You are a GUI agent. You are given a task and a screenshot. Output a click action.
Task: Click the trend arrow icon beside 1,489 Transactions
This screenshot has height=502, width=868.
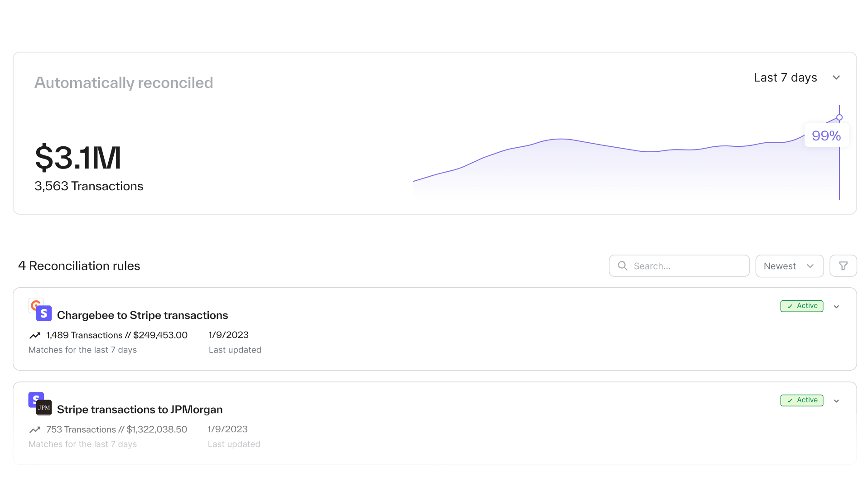(35, 335)
